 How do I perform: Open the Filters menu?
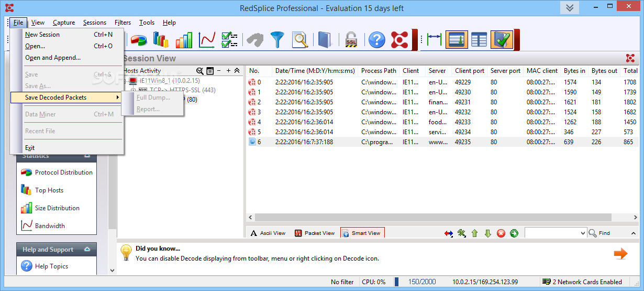pos(123,23)
